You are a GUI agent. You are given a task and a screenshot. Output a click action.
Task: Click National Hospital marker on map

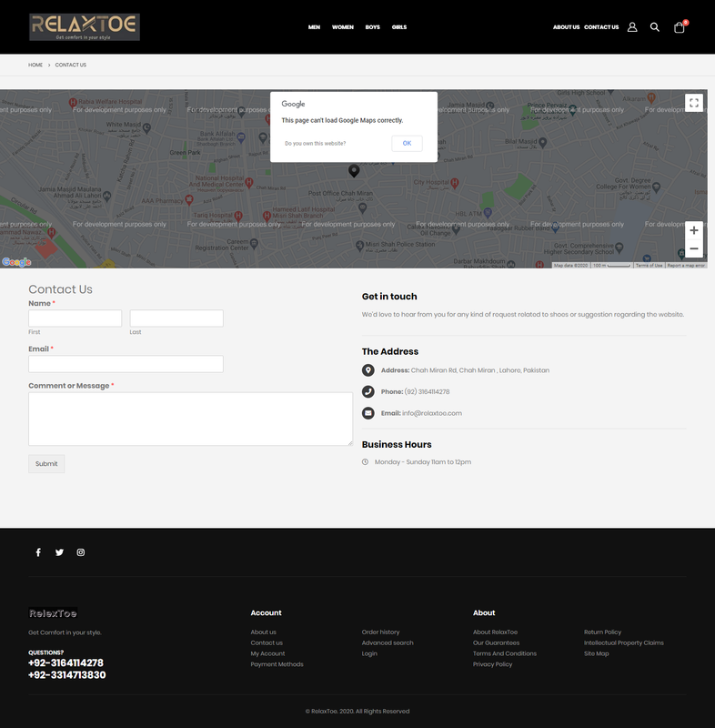point(249,183)
